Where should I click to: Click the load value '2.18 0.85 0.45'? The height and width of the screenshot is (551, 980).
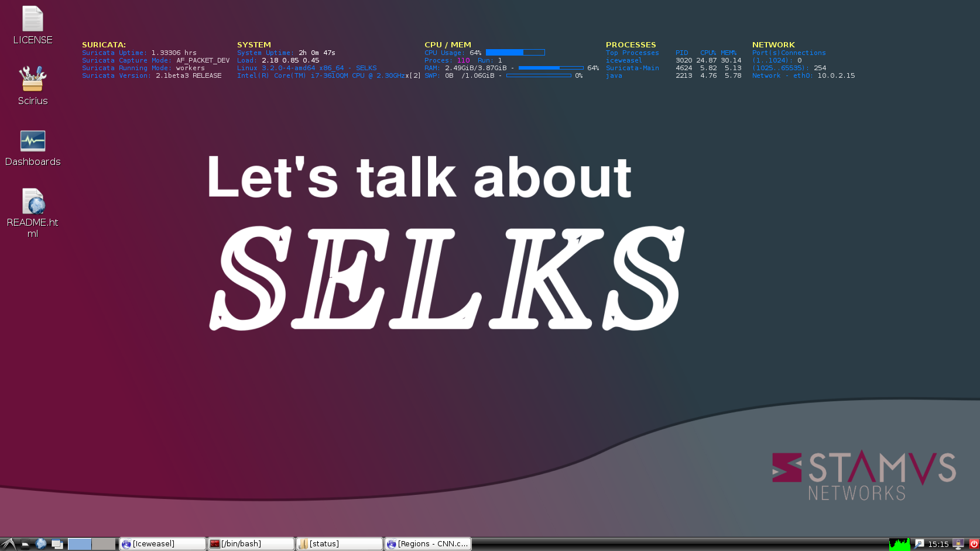pos(290,60)
